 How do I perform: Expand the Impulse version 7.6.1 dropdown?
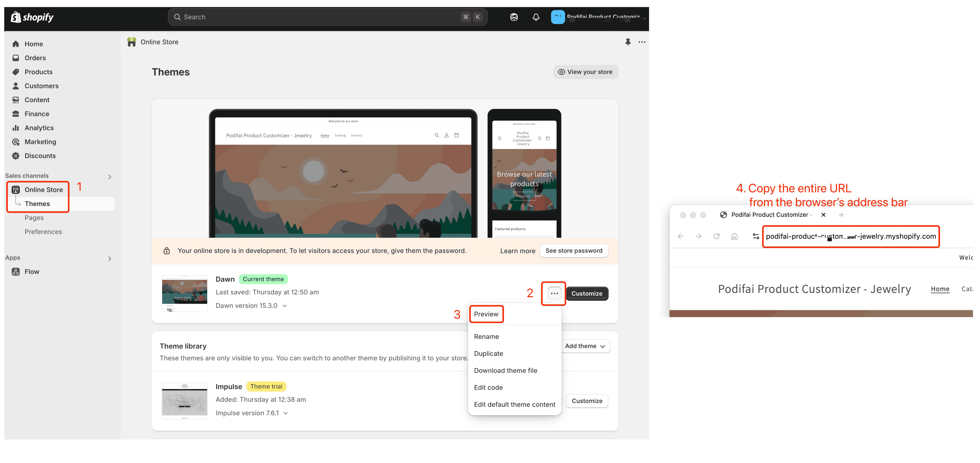[285, 413]
